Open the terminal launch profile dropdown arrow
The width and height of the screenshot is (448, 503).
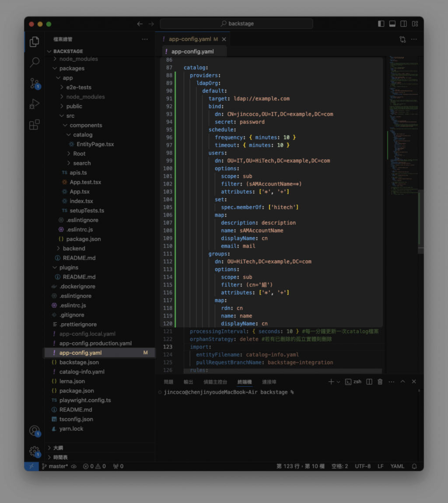(x=338, y=382)
